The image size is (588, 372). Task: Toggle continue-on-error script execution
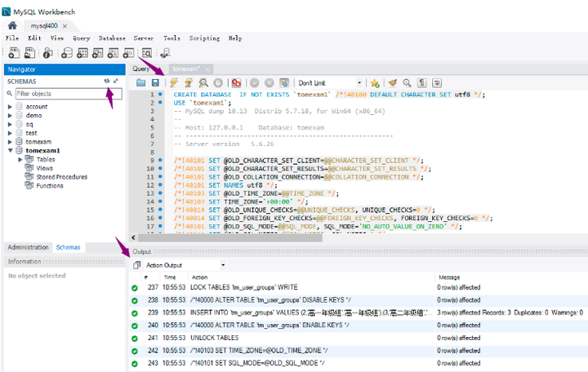[236, 82]
